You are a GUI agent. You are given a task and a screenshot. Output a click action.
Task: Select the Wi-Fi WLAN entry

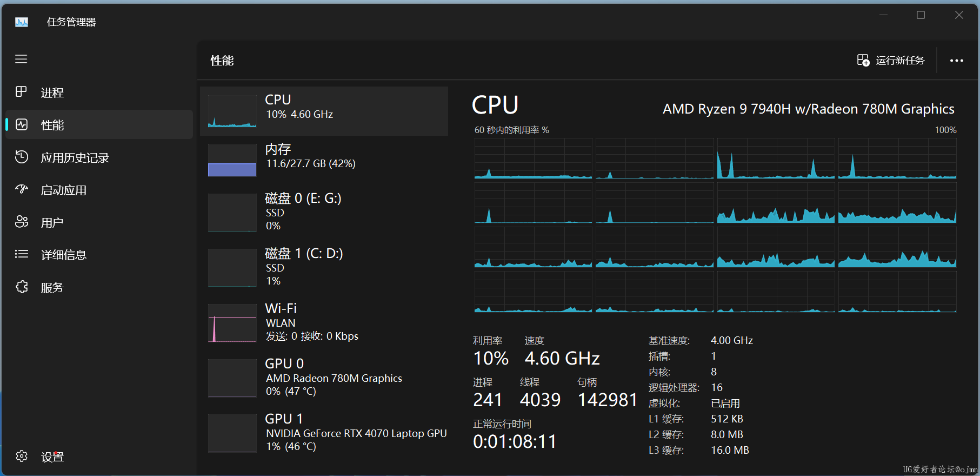pyautogui.click(x=324, y=323)
